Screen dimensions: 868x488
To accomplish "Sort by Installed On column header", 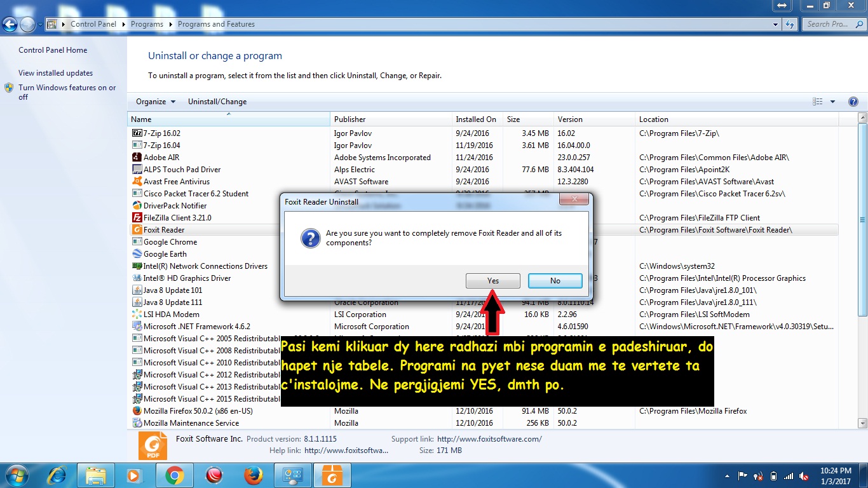I will point(477,119).
